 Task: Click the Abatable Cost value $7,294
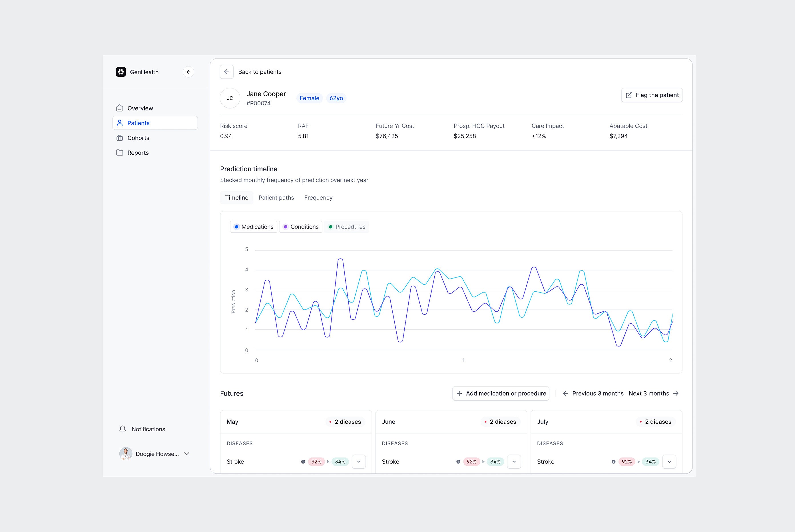click(x=619, y=136)
